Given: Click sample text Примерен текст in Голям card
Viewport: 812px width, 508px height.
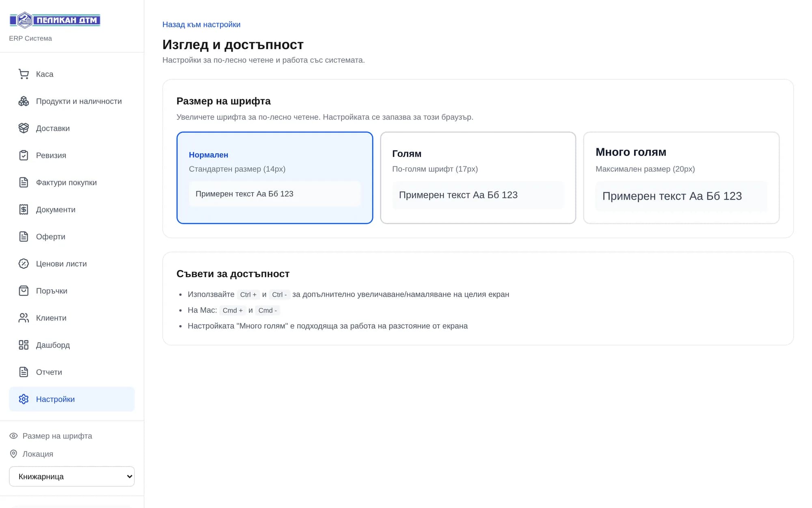Looking at the screenshot, I should (x=458, y=195).
